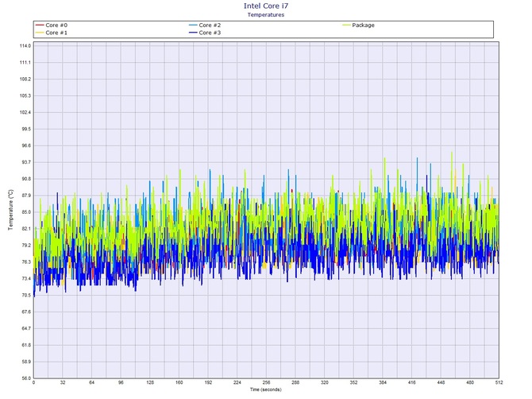Viewport: 532px width, 399px height.
Task: Click the 'Intel Core i7' chart title
Action: (266, 6)
